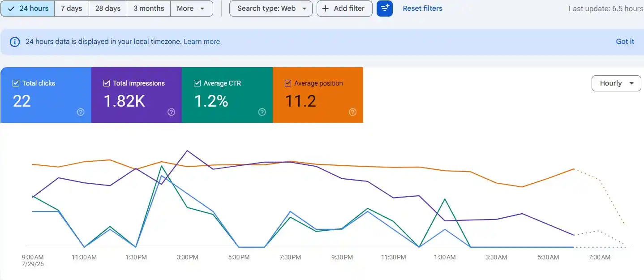The height and width of the screenshot is (280, 644).
Task: Click the info icon in the timezone banner
Action: (x=15, y=42)
